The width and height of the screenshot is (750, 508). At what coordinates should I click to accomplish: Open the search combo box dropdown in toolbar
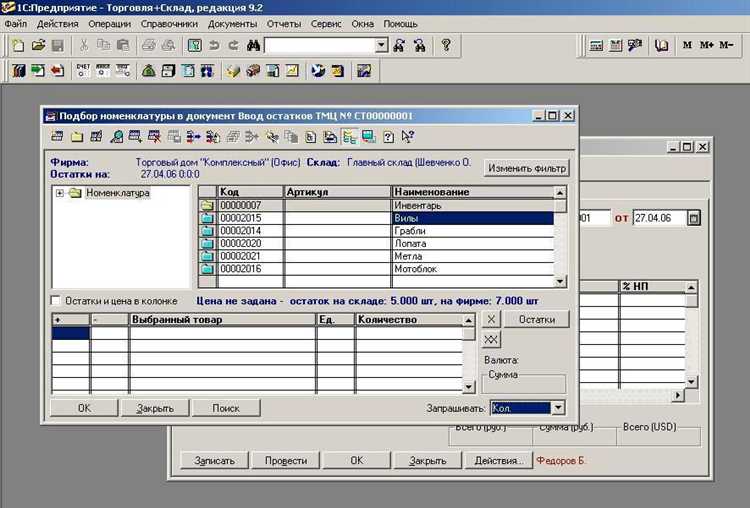[381, 45]
